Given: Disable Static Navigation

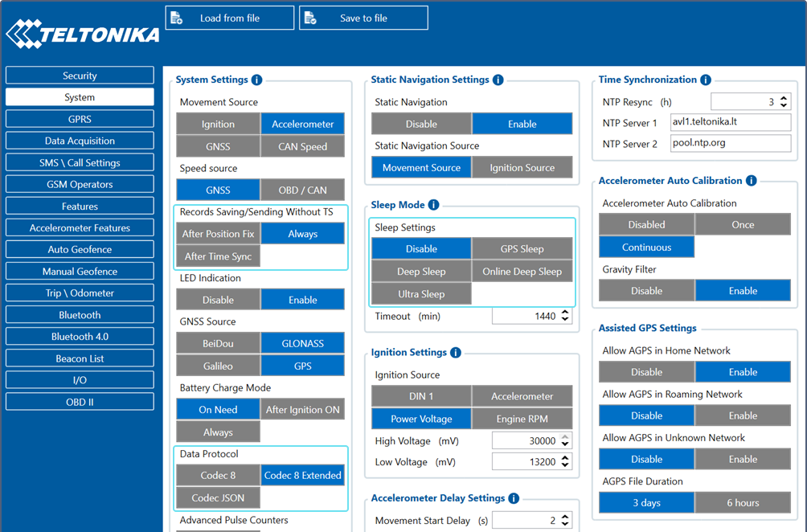Looking at the screenshot, I should [x=421, y=124].
